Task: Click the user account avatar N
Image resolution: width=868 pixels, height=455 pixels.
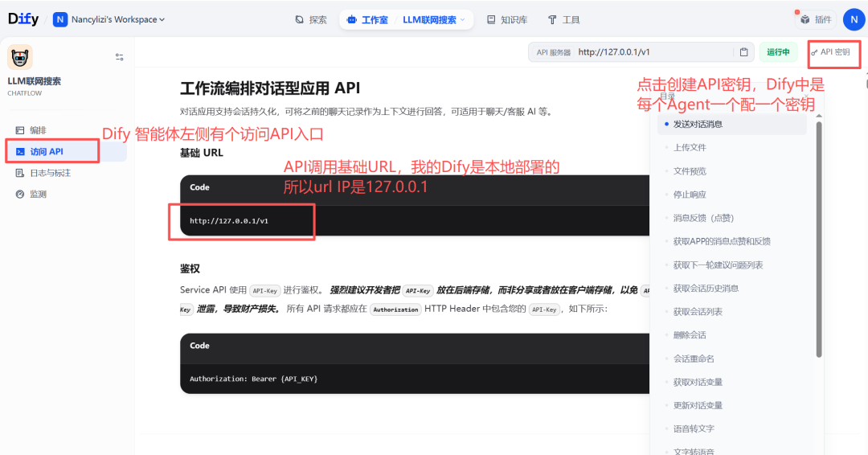Action: [854, 19]
